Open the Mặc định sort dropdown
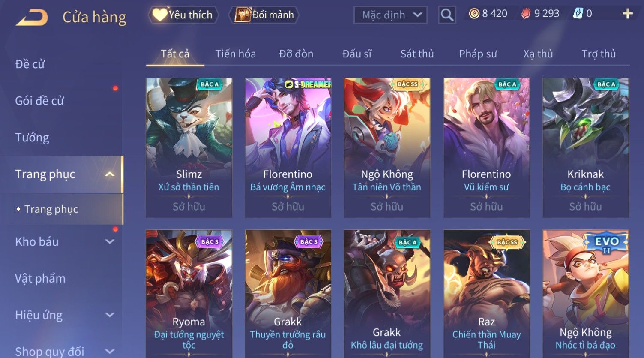 coord(390,15)
